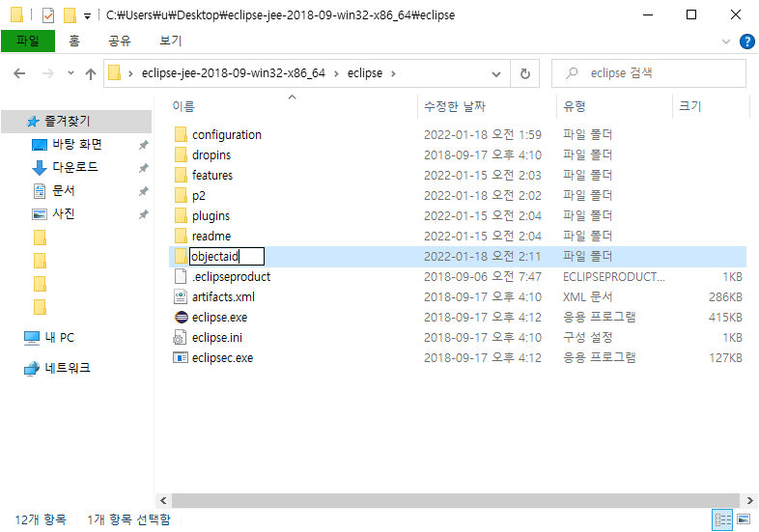Click the pin icon beside 다운로드
The height and width of the screenshot is (532, 759).
coord(143,168)
